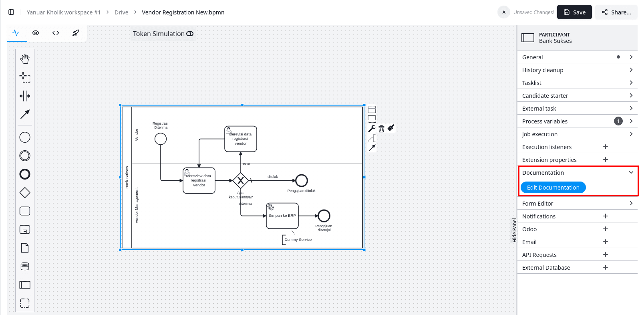Click the delete trash icon beside the pool
Screen dimensions: 644x315
coord(381,129)
